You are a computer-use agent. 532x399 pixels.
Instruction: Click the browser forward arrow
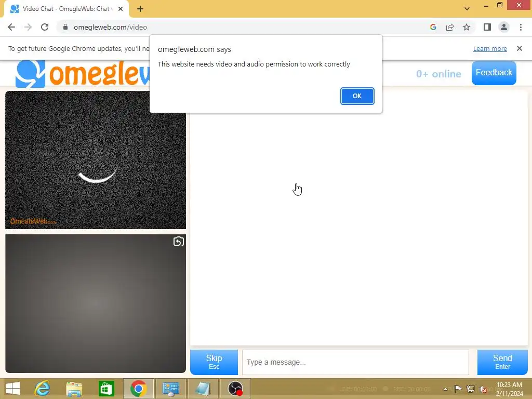click(28, 27)
